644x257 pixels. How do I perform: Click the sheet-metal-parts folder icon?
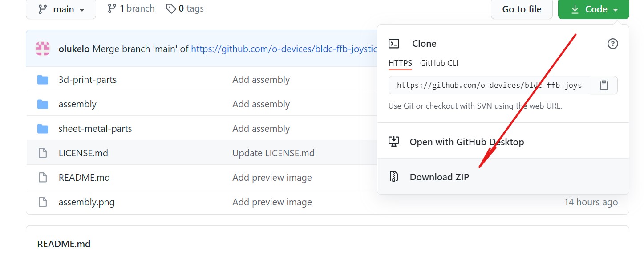(43, 129)
